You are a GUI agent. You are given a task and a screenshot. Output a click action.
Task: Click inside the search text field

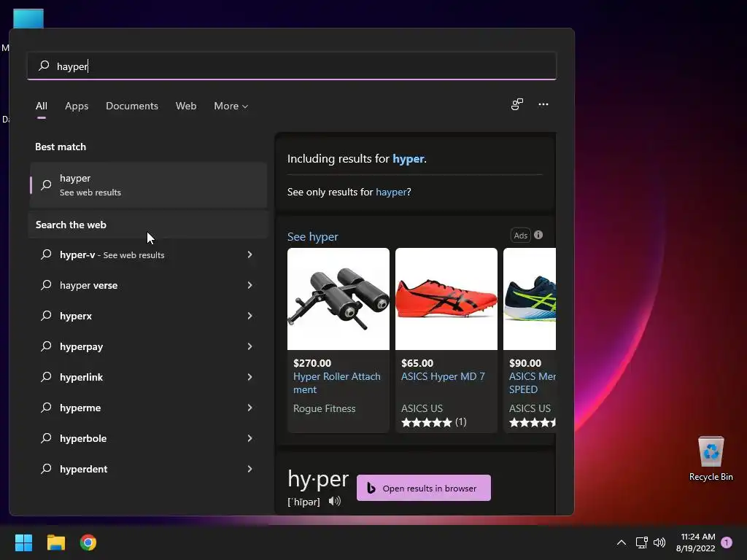292,66
